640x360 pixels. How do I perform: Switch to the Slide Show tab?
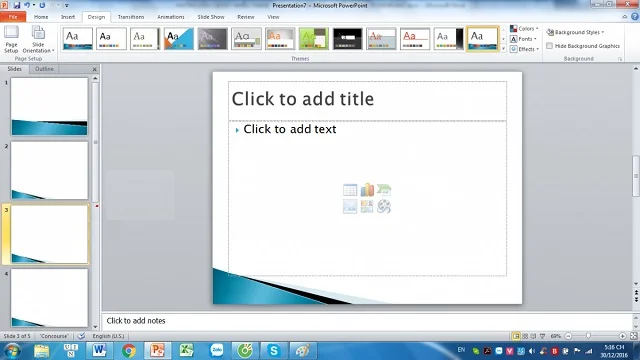click(211, 17)
